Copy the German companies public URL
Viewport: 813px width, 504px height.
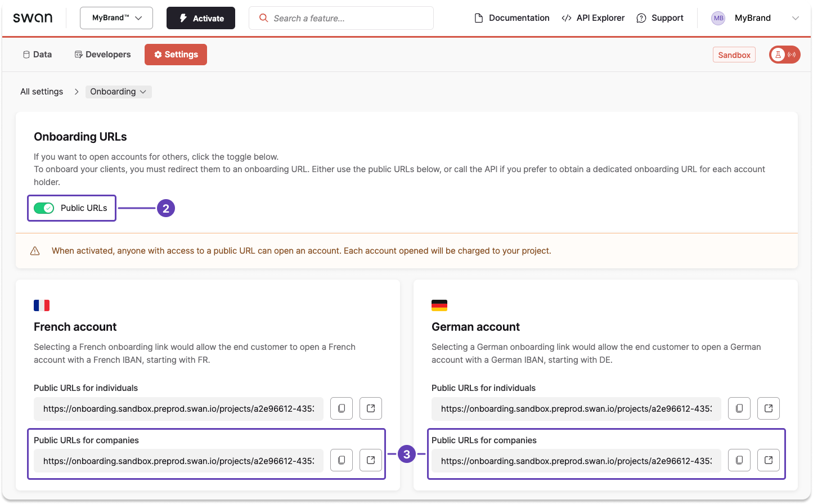click(739, 460)
